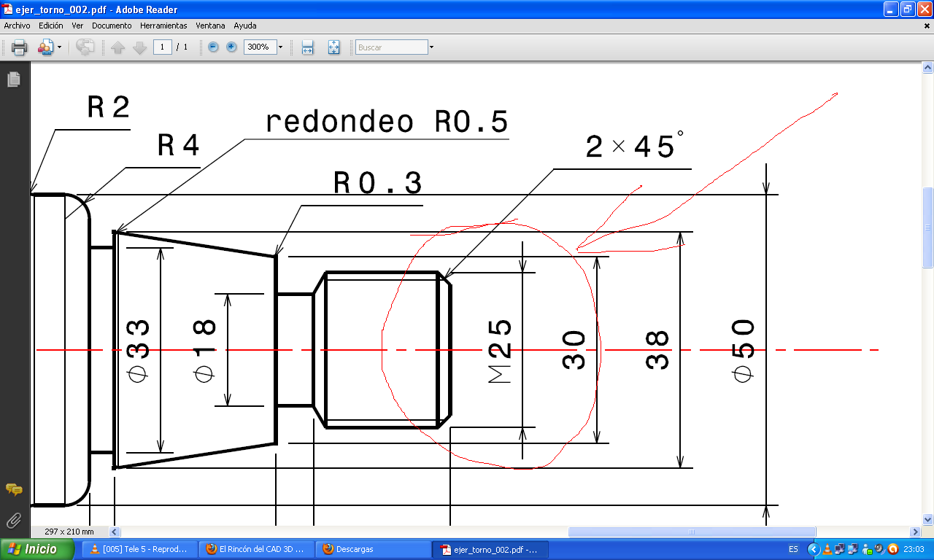Click the redondeo R0.5 annotation text
The height and width of the screenshot is (560, 934).
[x=386, y=121]
